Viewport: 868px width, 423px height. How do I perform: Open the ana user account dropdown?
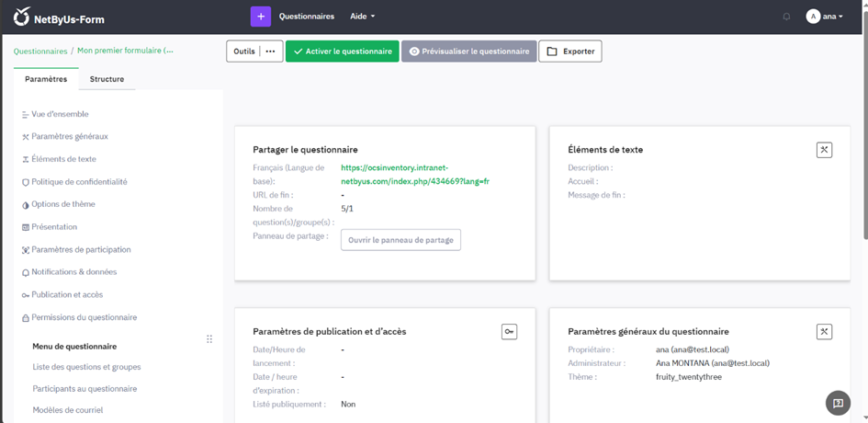click(824, 17)
